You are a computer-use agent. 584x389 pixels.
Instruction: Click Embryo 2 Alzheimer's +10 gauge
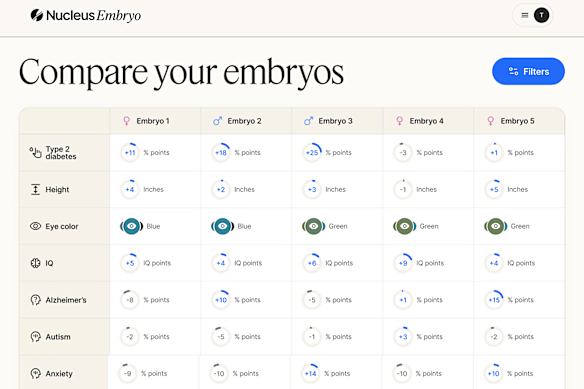click(x=221, y=300)
